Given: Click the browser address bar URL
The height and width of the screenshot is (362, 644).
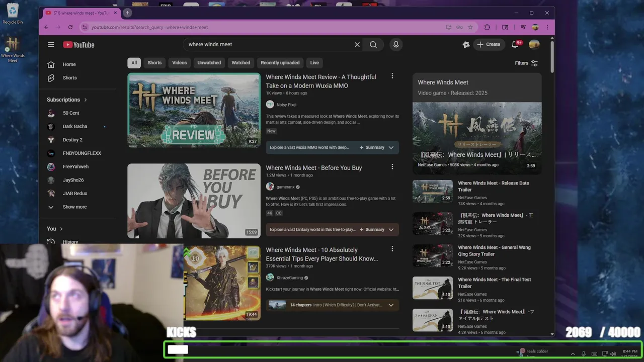Looking at the screenshot, I should tap(149, 27).
